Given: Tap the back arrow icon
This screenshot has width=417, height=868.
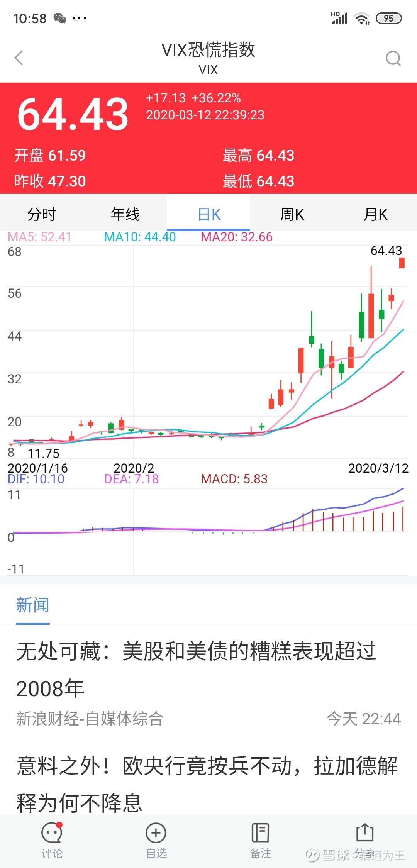Looking at the screenshot, I should click(x=19, y=58).
